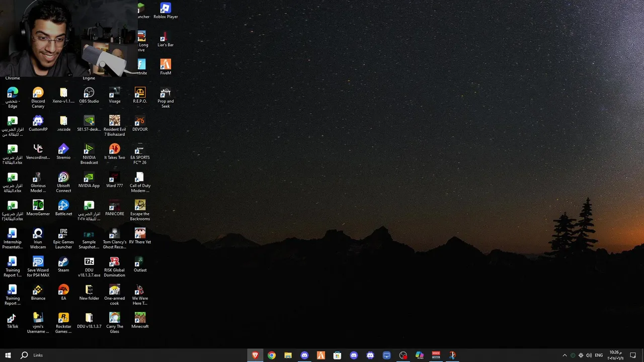Viewport: 644px width, 362px height.
Task: Open Ubisoft Connect shortcut
Action: click(x=63, y=183)
